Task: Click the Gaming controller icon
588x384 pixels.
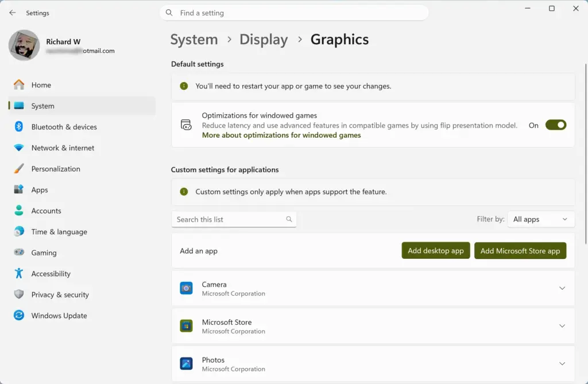Action: click(x=19, y=253)
